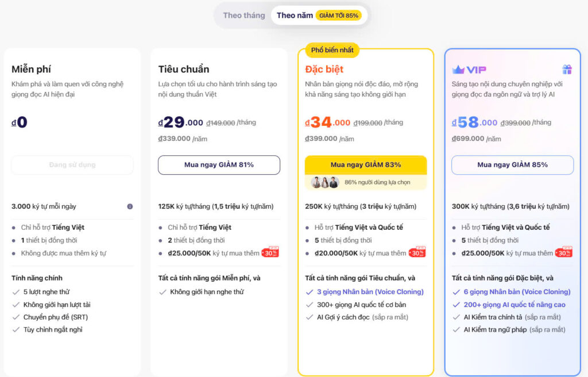This screenshot has width=588, height=377.
Task: Click 2 thiết bị đồng thời
Action: 196,240
